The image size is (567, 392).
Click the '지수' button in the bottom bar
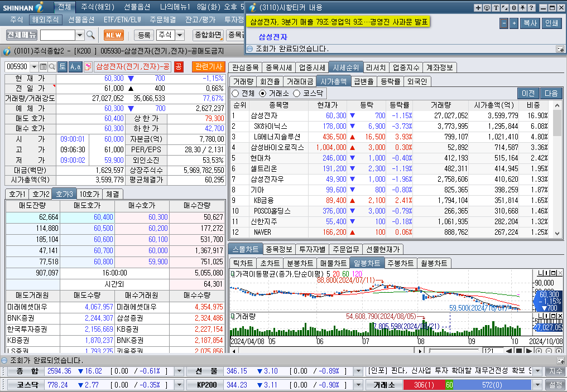pos(555,371)
